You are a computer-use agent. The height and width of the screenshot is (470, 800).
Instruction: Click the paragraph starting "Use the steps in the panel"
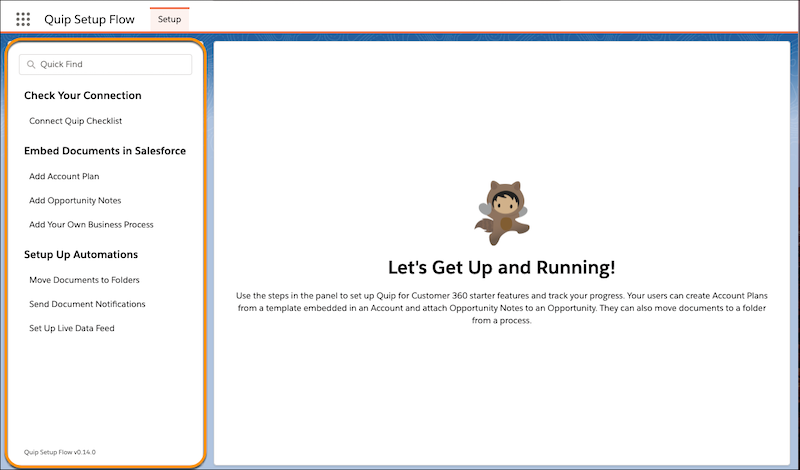coord(502,308)
